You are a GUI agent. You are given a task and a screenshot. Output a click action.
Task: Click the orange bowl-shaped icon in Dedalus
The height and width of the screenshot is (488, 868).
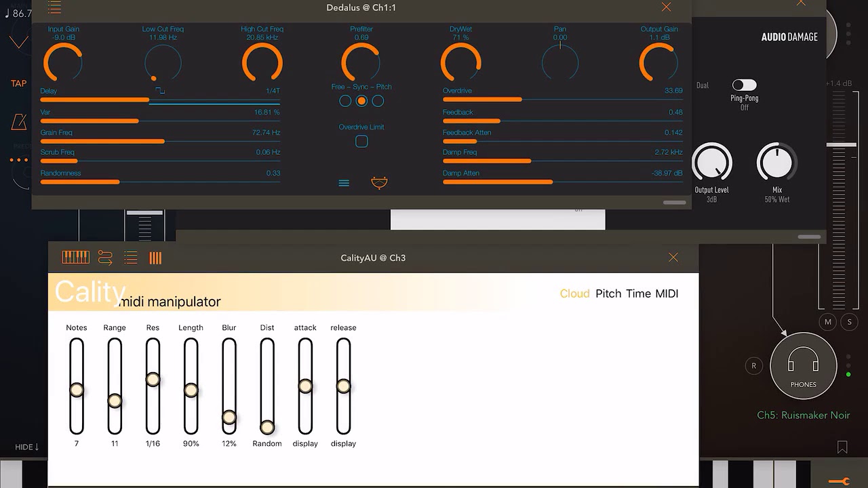pyautogui.click(x=379, y=183)
